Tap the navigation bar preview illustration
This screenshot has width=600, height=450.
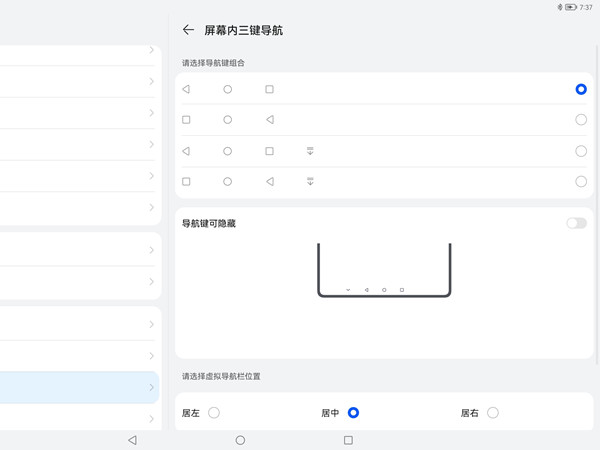[x=384, y=271]
